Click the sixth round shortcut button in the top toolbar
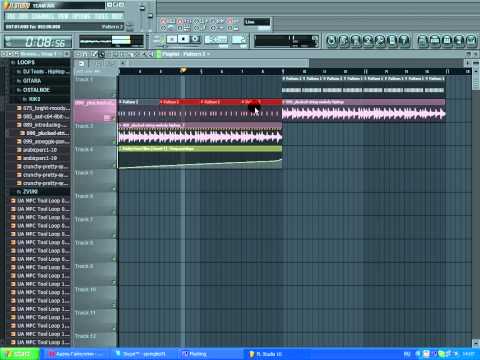Screen dimensions: 480x360 [x=392, y=41]
